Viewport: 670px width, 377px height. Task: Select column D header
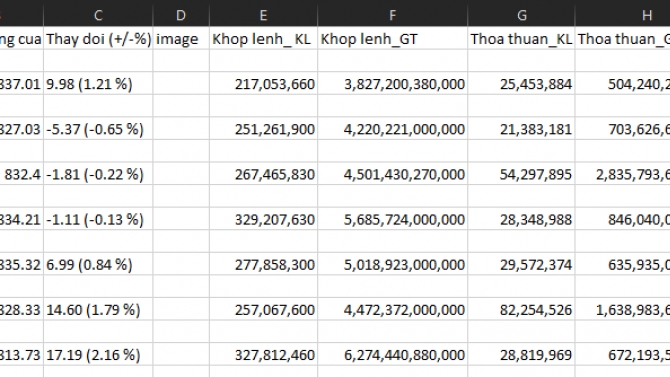181,15
